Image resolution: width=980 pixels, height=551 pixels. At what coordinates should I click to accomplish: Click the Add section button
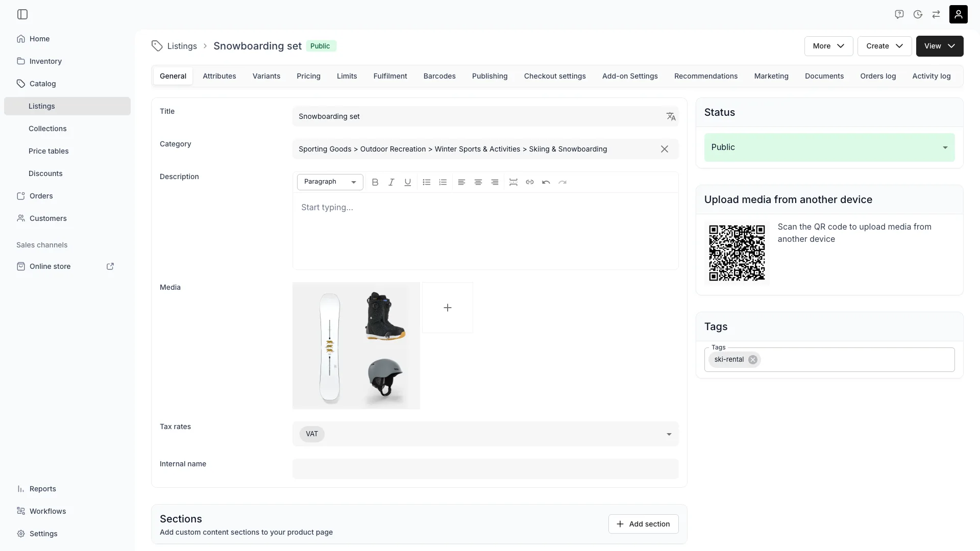click(643, 524)
